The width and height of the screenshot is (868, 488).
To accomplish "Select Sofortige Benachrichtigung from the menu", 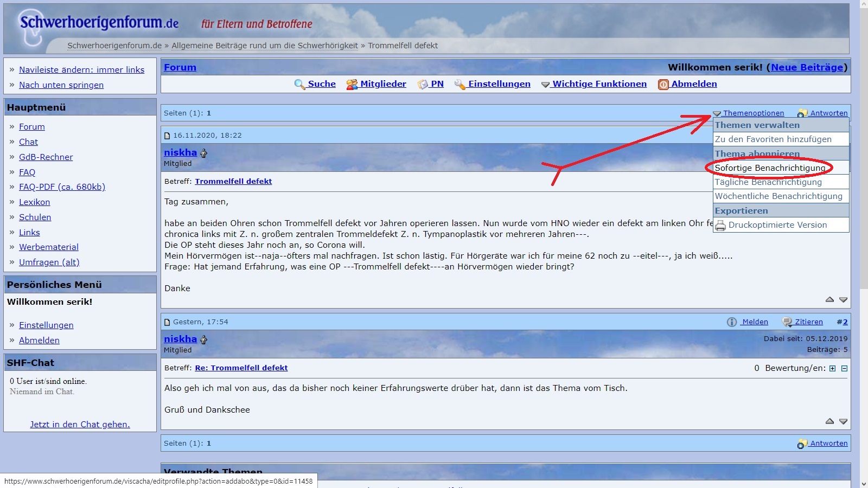I will pyautogui.click(x=770, y=168).
